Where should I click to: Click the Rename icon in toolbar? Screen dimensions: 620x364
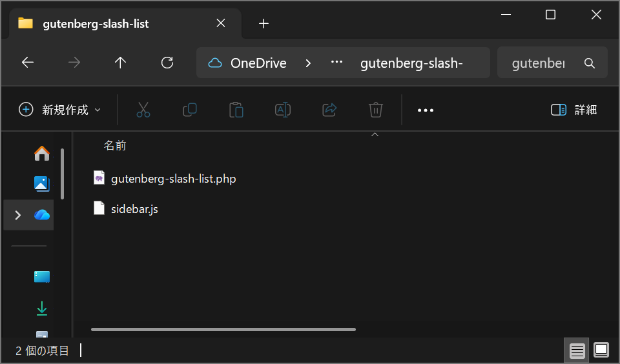point(283,110)
